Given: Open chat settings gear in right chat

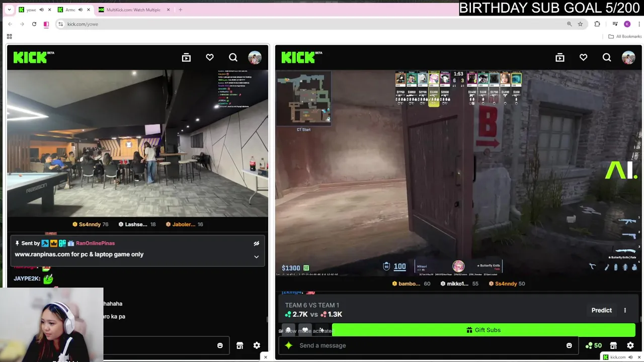Looking at the screenshot, I should pos(630,345).
